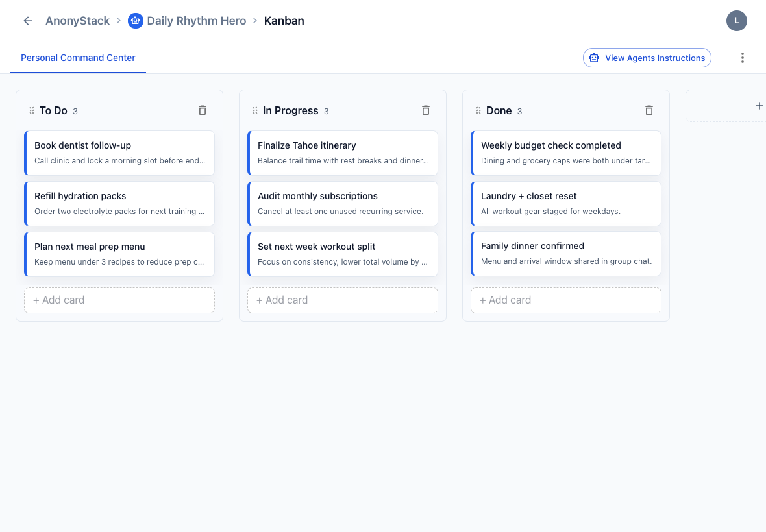The height and width of the screenshot is (532, 766).
Task: Click the Kanban breadcrumb entry
Action: [x=284, y=20]
